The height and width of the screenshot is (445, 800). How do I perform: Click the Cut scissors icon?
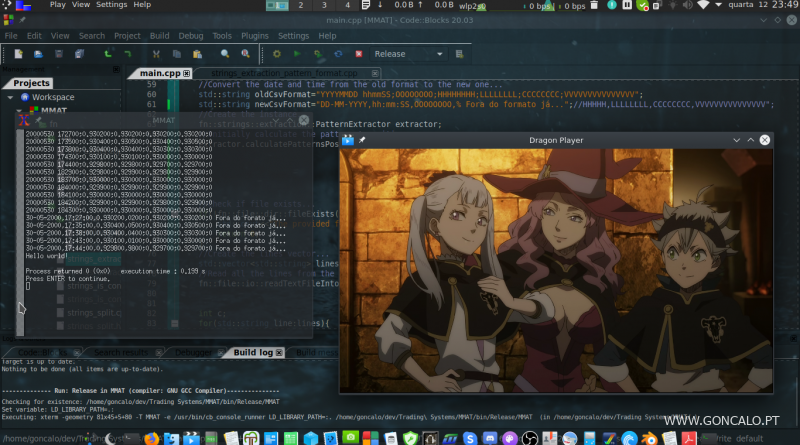[156, 54]
